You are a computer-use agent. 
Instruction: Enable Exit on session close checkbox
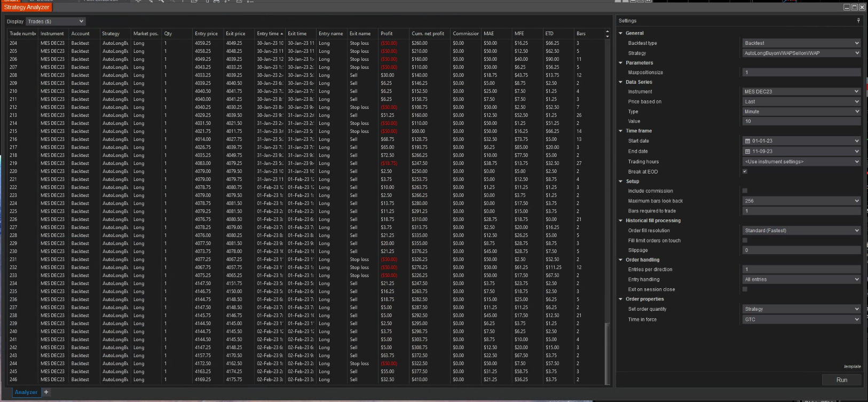pos(745,289)
